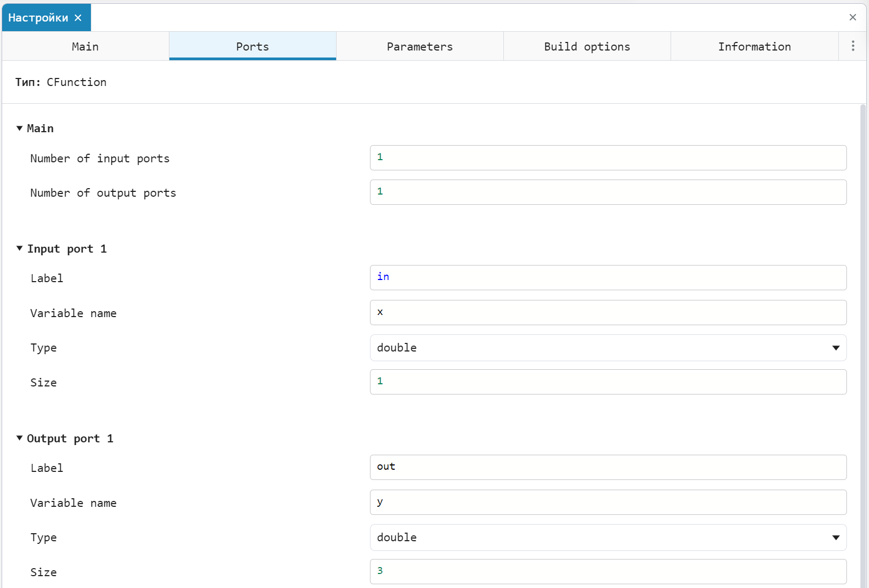The image size is (869, 588).
Task: Click the Input port 1 Size field
Action: (x=608, y=382)
